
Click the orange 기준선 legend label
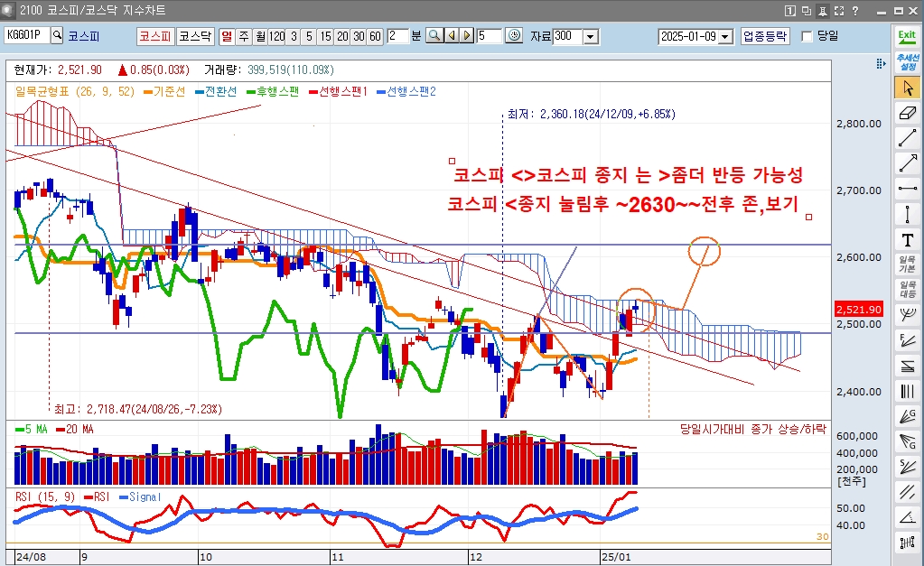[164, 91]
